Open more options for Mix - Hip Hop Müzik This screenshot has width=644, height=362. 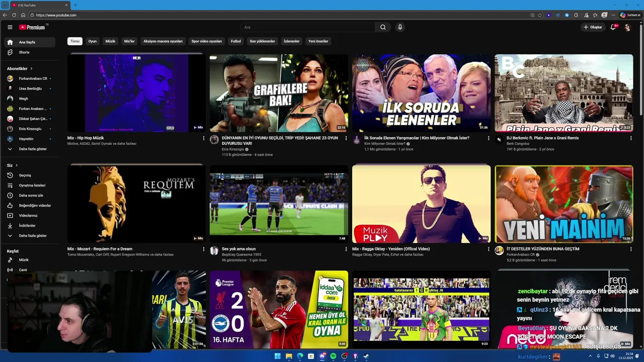[x=204, y=138]
